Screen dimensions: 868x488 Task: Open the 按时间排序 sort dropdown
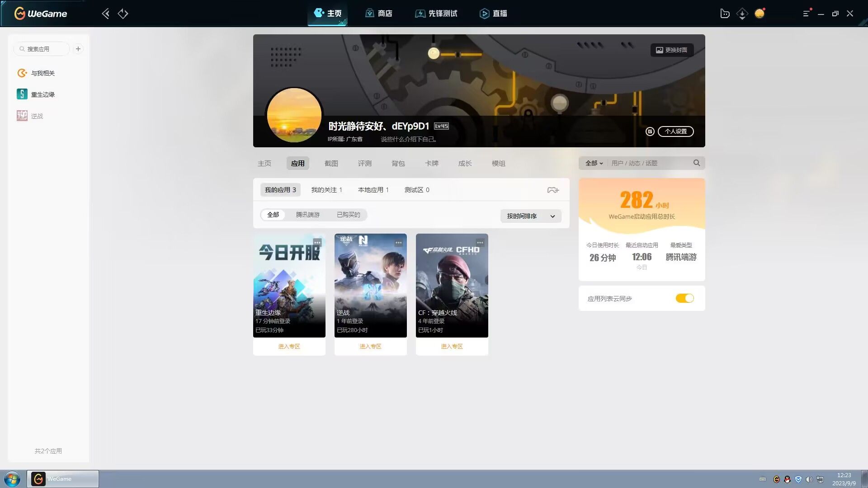coord(531,216)
